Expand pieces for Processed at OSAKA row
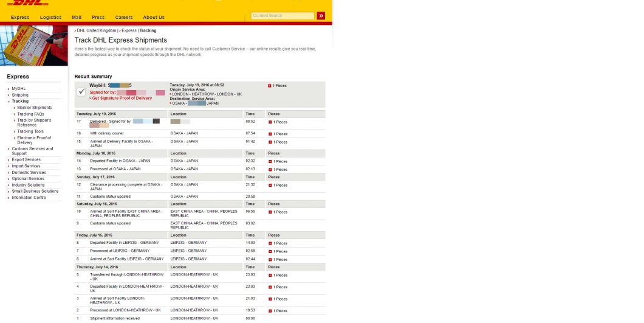Image resolution: width=644 pixels, height=323 pixels. click(x=270, y=170)
